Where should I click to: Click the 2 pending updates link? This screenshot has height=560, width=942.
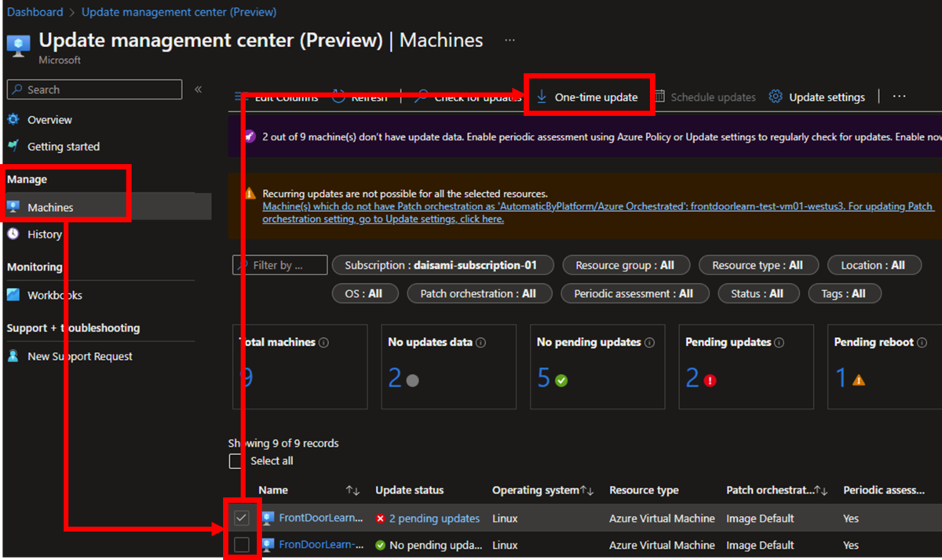tap(434, 518)
